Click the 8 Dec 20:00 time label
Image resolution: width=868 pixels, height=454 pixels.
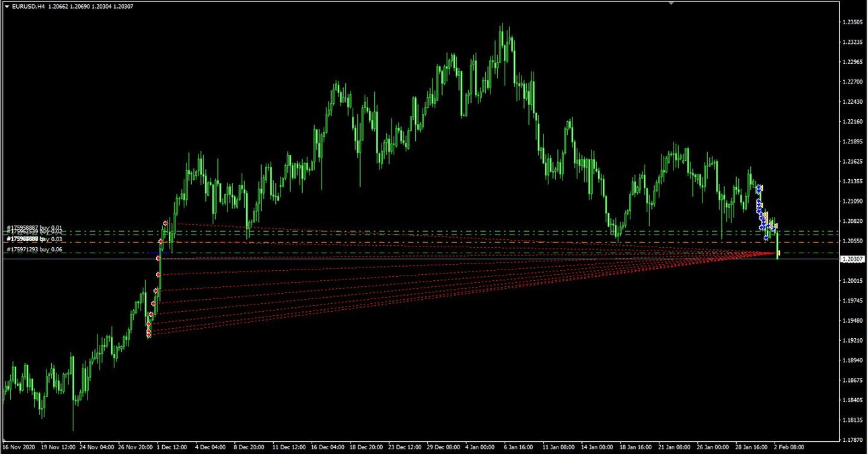click(x=249, y=447)
